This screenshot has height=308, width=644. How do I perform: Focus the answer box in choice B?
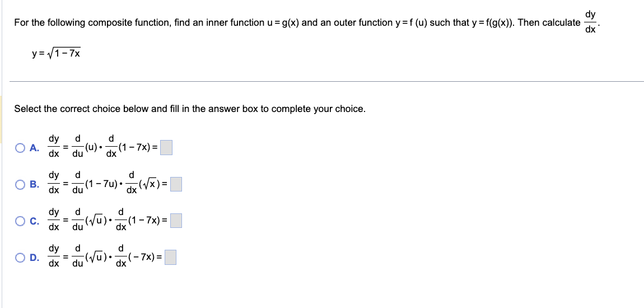176,184
